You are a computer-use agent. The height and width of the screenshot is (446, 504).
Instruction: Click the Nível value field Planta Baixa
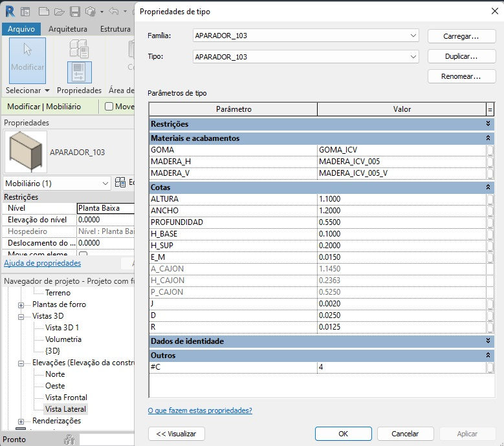[105, 208]
